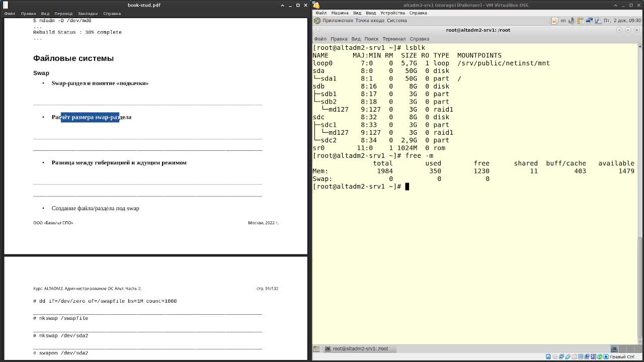Open the guest Applications menu icon
644x362 pixels.
[x=317, y=21]
